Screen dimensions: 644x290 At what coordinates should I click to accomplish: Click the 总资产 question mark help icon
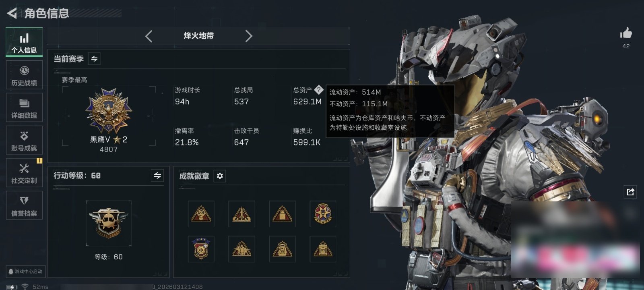click(318, 90)
